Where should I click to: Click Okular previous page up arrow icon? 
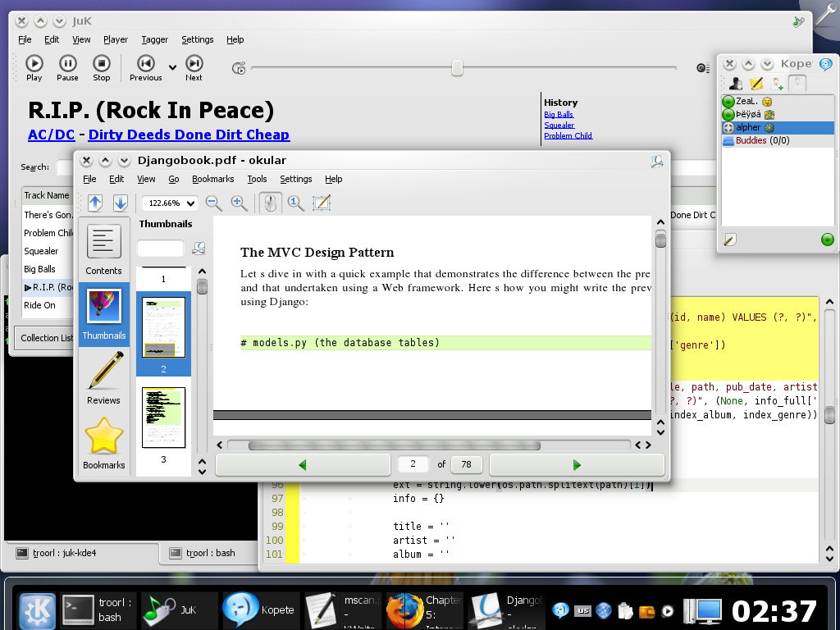pyautogui.click(x=95, y=203)
